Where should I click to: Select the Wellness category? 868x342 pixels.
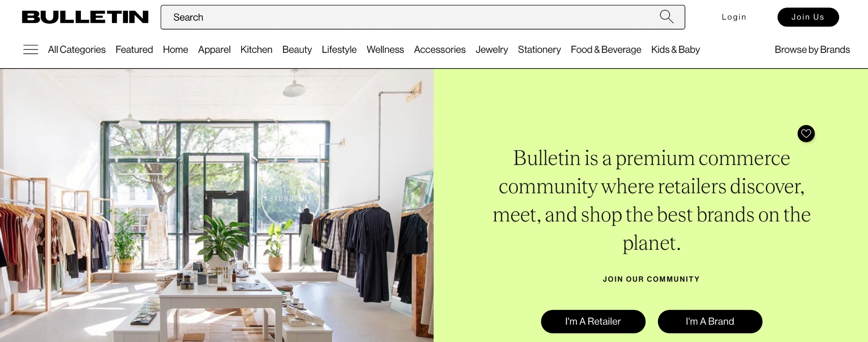click(385, 50)
